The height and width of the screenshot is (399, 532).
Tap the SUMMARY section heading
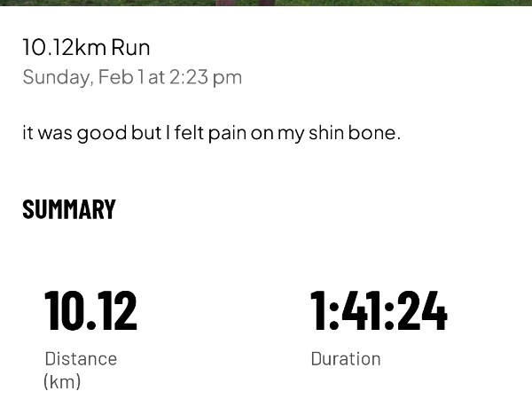pos(69,209)
